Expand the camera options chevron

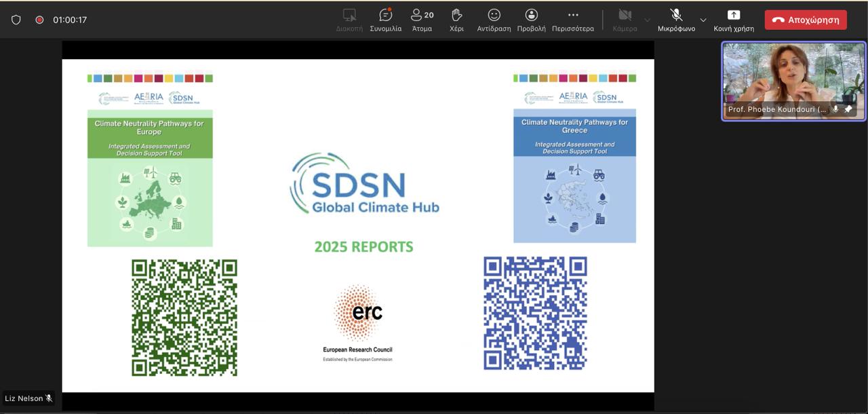[x=647, y=20]
